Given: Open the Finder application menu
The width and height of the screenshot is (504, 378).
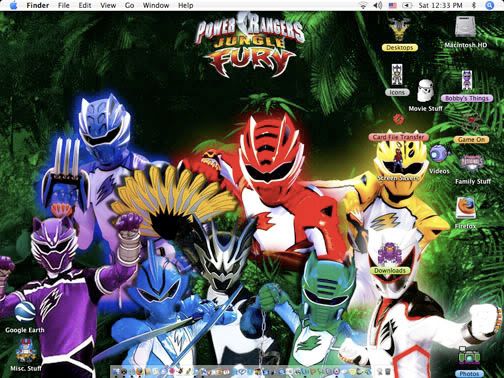Looking at the screenshot, I should (x=38, y=5).
